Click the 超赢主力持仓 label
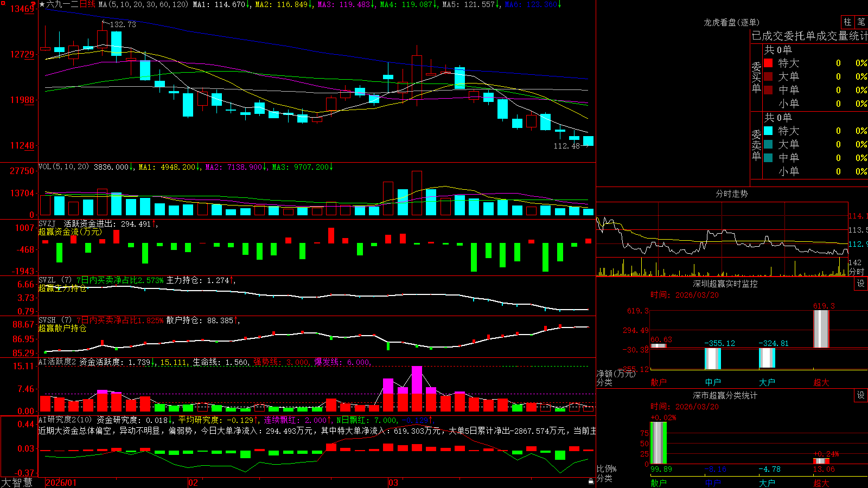This screenshot has width=868, height=488. click(x=62, y=288)
